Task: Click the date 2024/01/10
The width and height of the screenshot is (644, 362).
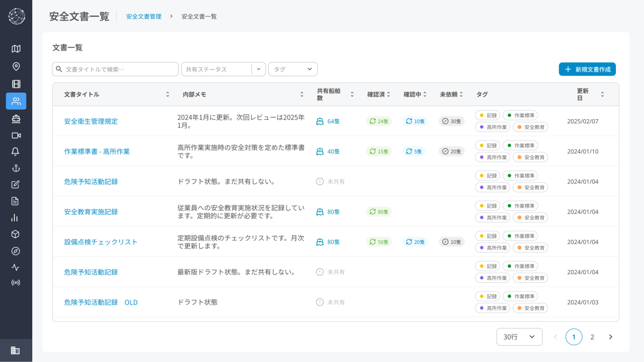Action: click(583, 151)
